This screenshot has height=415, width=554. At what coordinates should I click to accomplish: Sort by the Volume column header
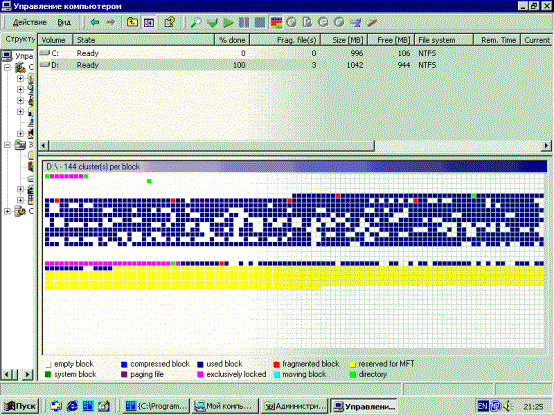(55, 40)
